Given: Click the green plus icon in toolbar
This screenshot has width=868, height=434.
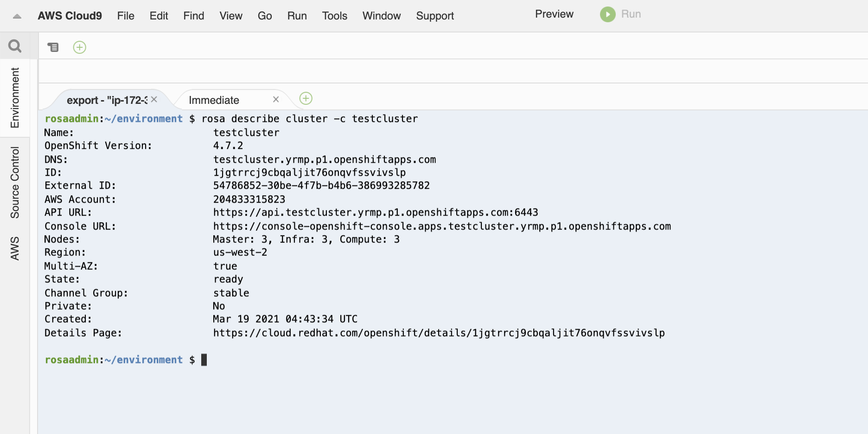Looking at the screenshot, I should point(80,47).
